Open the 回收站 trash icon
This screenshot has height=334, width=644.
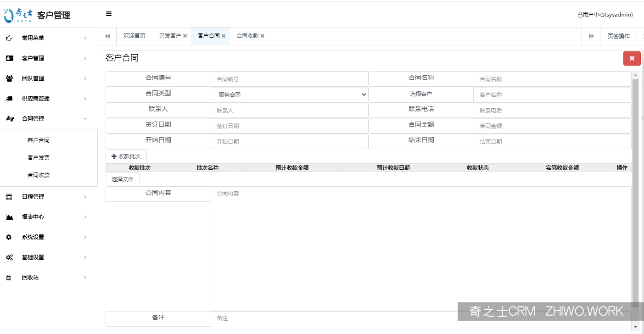pos(9,277)
